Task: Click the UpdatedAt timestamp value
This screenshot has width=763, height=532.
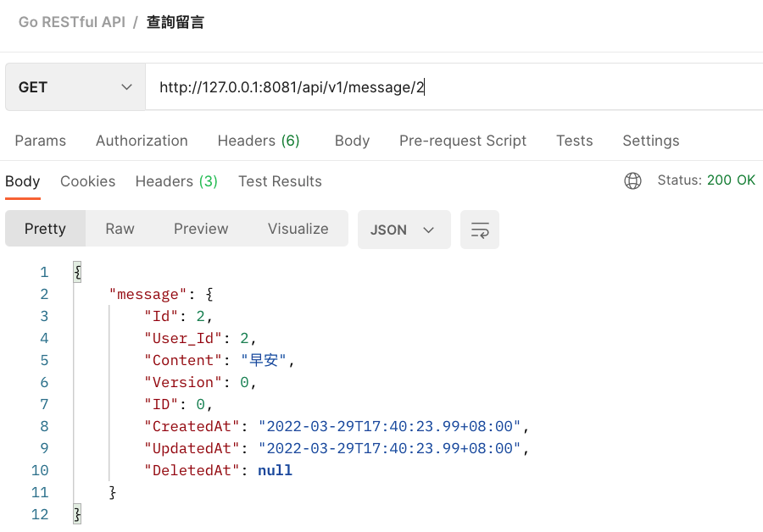Action: click(389, 448)
